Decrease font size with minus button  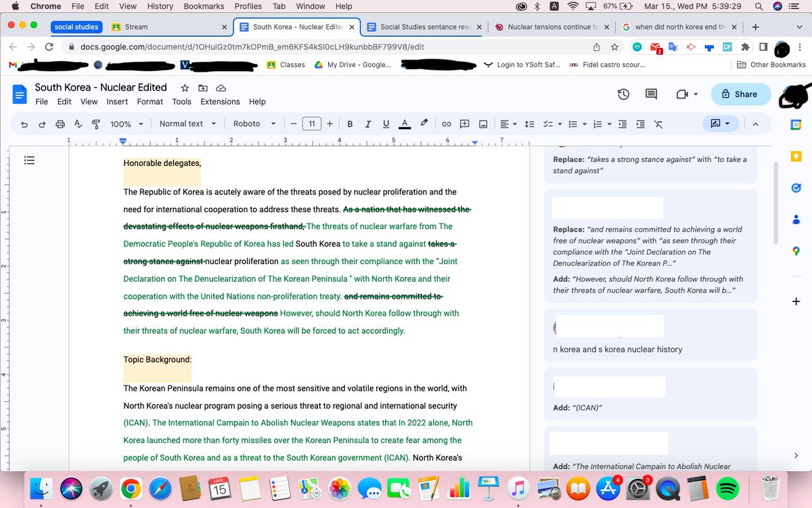pyautogui.click(x=293, y=124)
